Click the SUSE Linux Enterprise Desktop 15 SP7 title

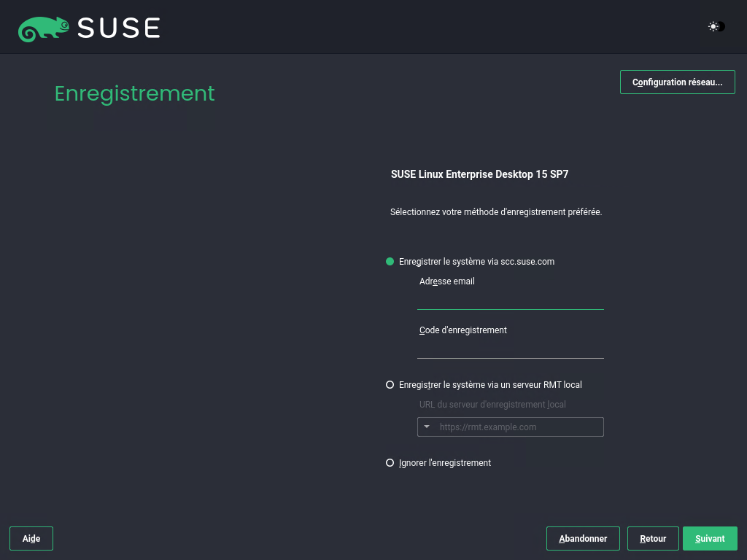479,174
